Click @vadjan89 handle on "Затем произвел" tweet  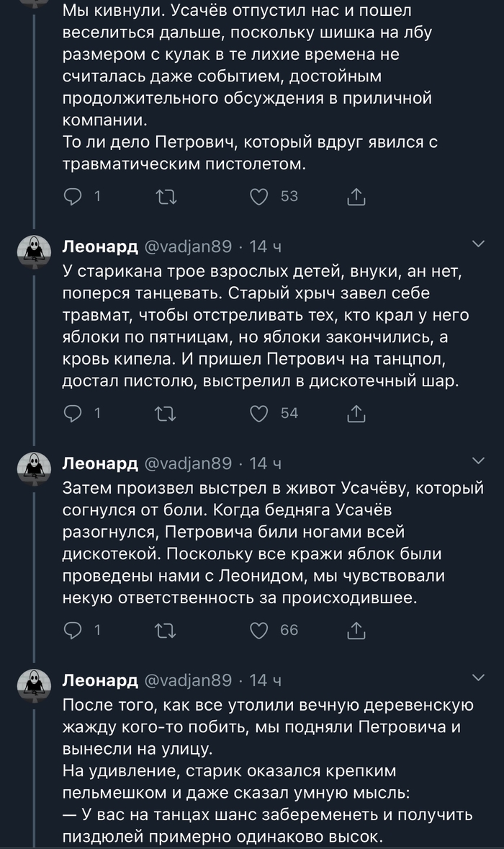(x=189, y=463)
